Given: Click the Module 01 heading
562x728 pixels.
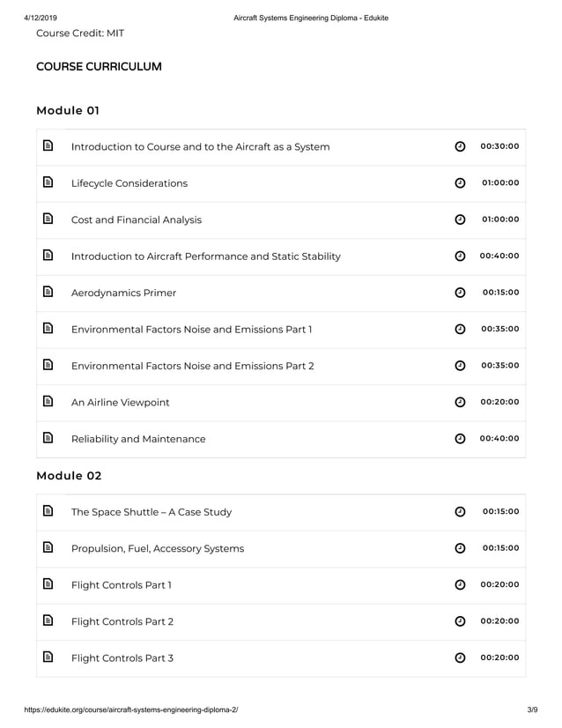Looking at the screenshot, I should pos(68,110).
